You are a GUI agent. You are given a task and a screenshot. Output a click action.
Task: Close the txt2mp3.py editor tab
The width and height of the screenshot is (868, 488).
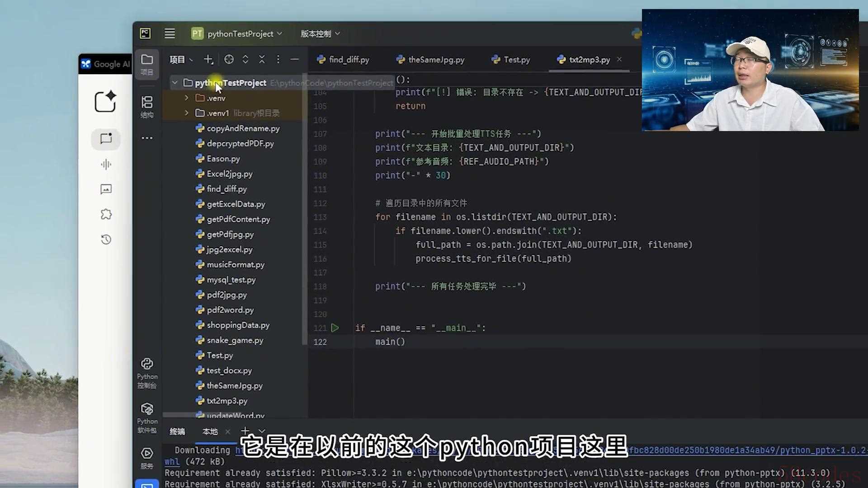619,59
